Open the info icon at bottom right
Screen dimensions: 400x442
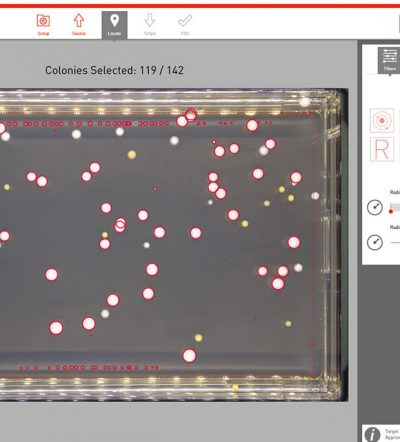[372, 434]
